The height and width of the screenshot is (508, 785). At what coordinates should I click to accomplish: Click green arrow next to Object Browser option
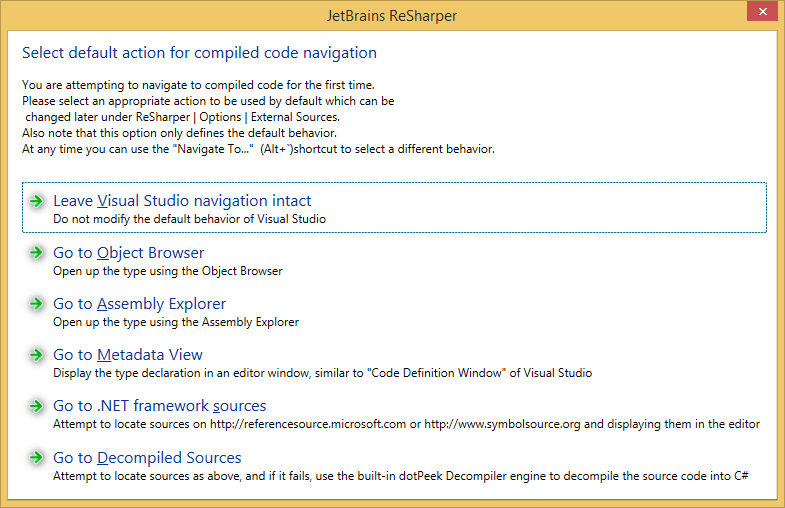(36, 253)
